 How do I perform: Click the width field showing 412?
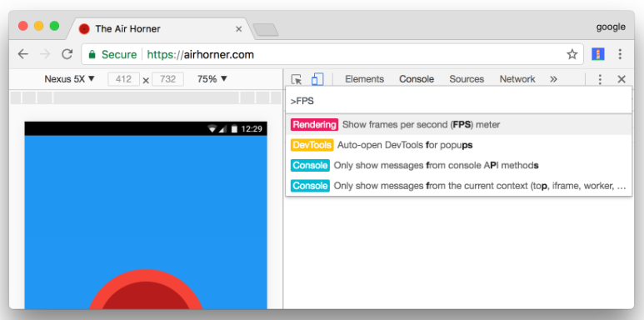123,79
